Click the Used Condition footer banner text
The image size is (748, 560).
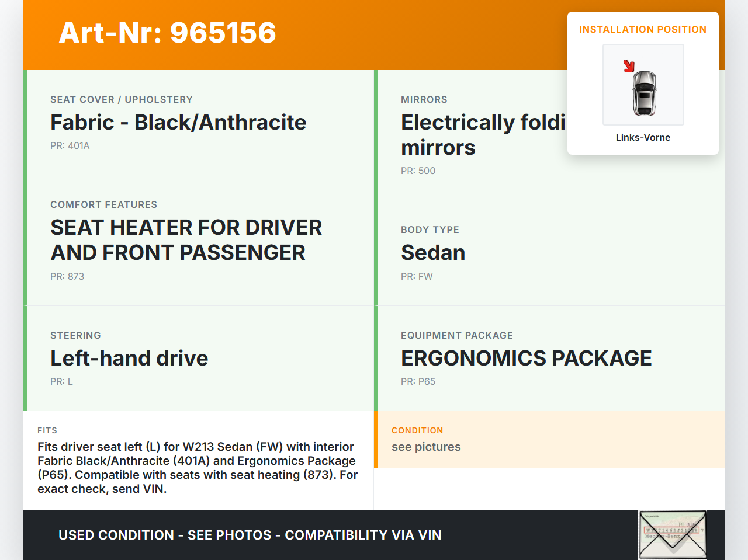click(250, 535)
